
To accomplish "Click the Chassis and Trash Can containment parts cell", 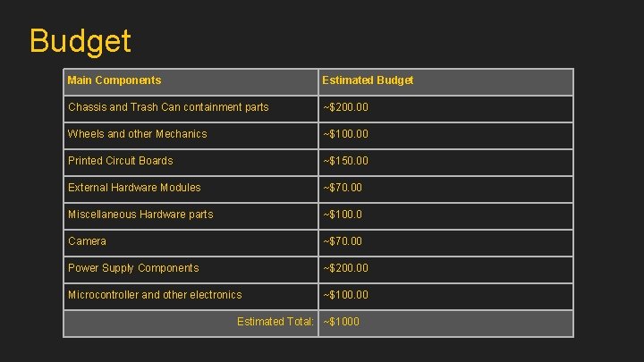I will click(168, 107).
